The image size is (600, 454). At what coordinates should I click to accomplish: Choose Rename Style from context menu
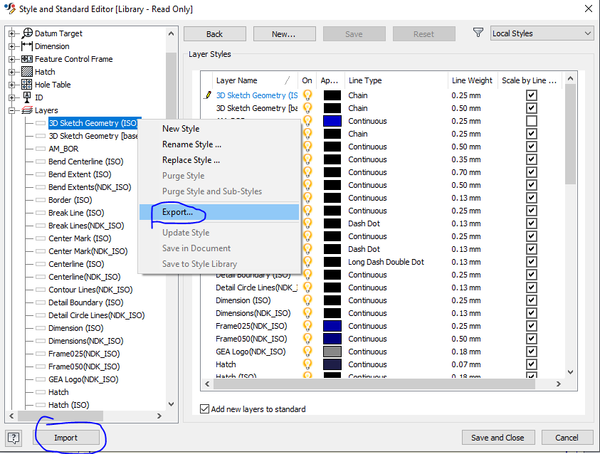(219, 144)
